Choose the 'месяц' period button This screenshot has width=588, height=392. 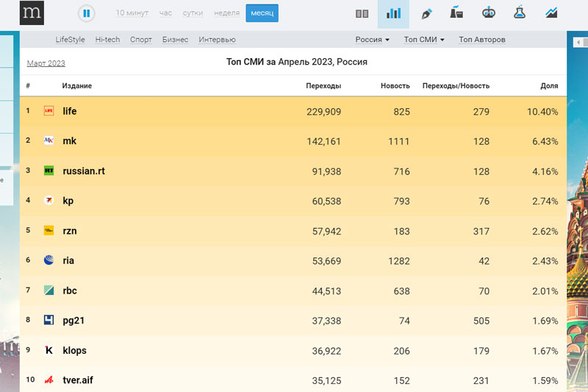click(x=262, y=13)
